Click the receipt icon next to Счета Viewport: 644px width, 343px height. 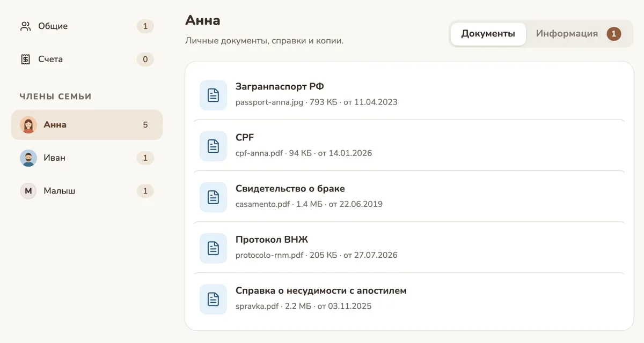click(x=25, y=59)
